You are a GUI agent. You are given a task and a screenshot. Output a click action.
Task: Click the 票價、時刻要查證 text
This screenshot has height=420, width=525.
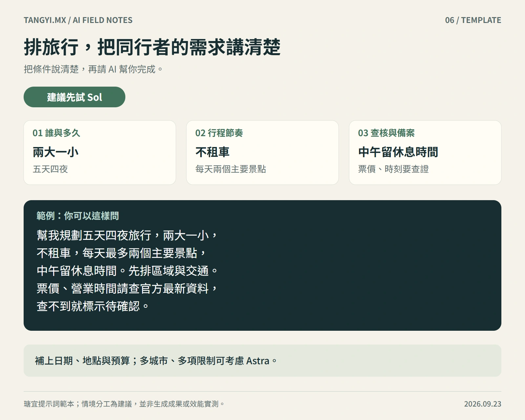coord(393,169)
